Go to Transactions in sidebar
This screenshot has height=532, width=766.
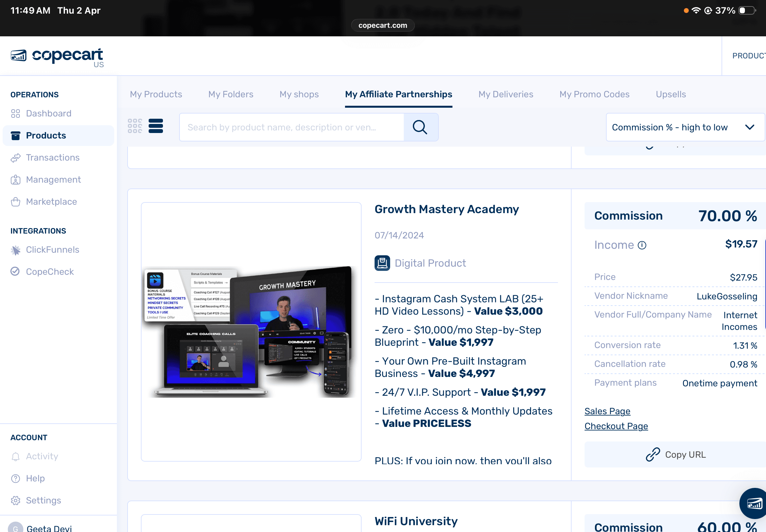click(x=52, y=157)
